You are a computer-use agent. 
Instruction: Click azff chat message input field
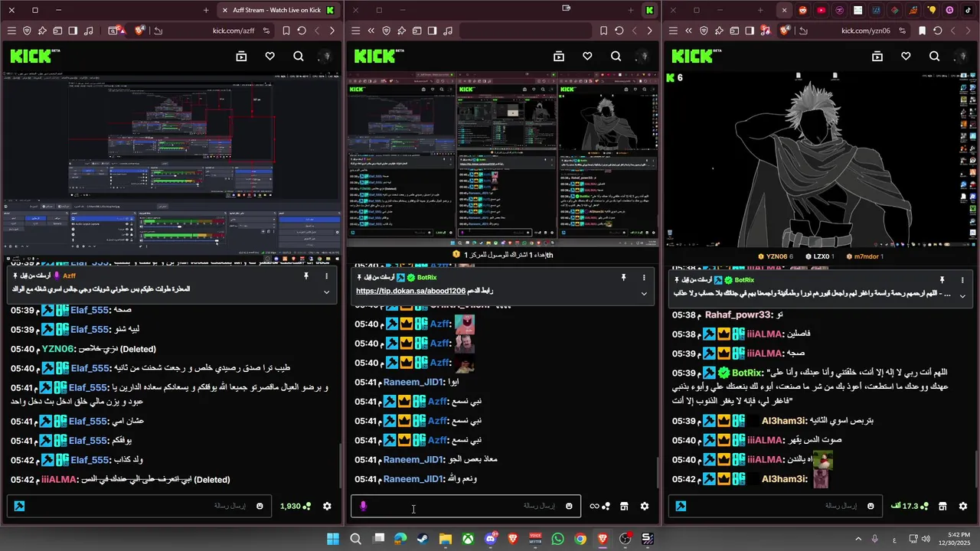(x=138, y=506)
